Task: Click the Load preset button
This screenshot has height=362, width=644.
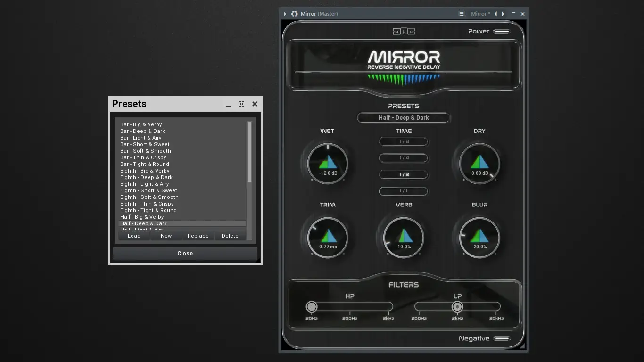Action: tap(134, 236)
